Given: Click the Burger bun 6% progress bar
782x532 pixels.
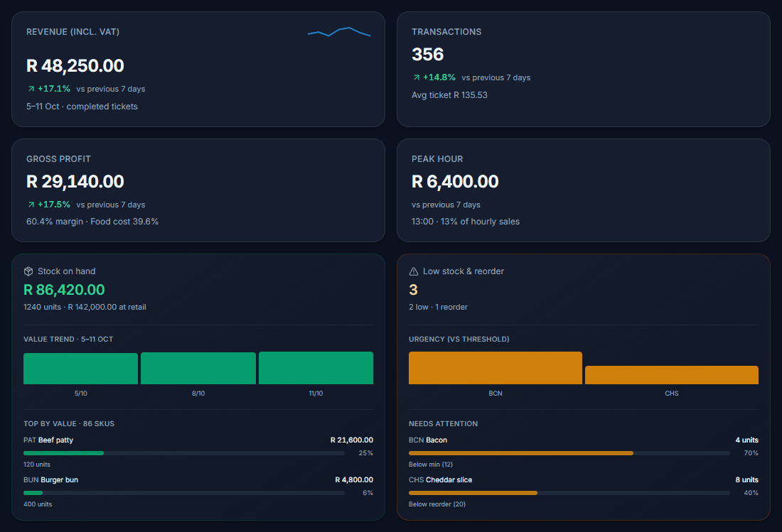Looking at the screenshot, I should coord(184,493).
